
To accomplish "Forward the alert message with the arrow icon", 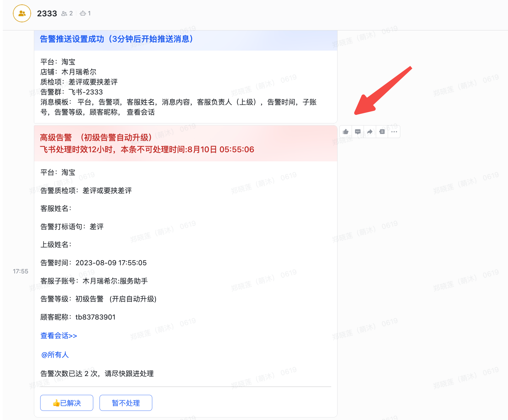I will 370,132.
